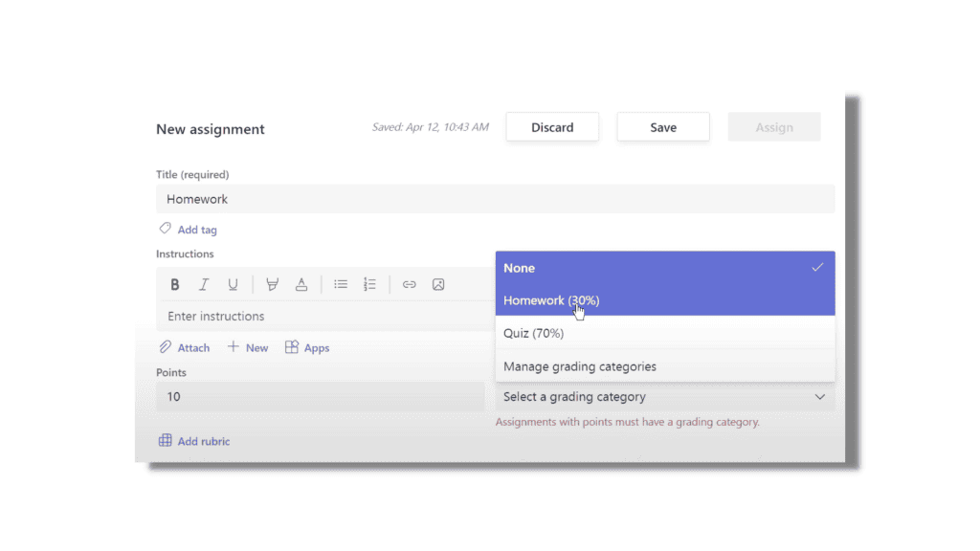Click the Add rubric link
The image size is (980, 551).
204,441
